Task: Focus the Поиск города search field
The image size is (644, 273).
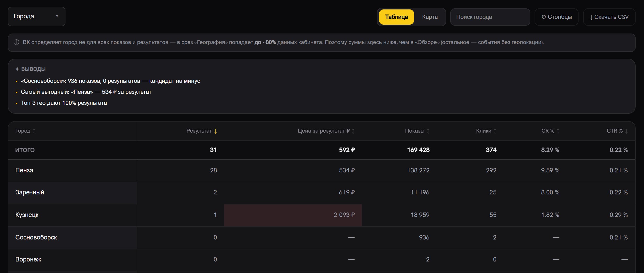Action: coord(490,17)
